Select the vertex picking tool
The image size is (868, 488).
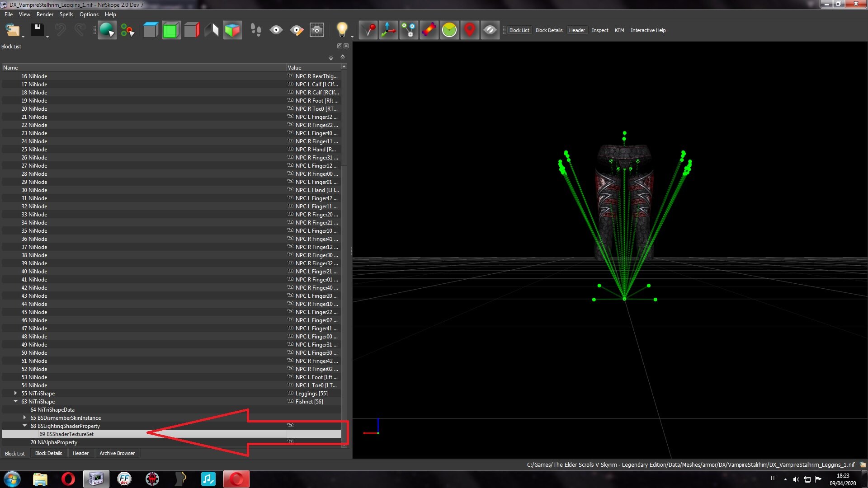[x=127, y=30]
